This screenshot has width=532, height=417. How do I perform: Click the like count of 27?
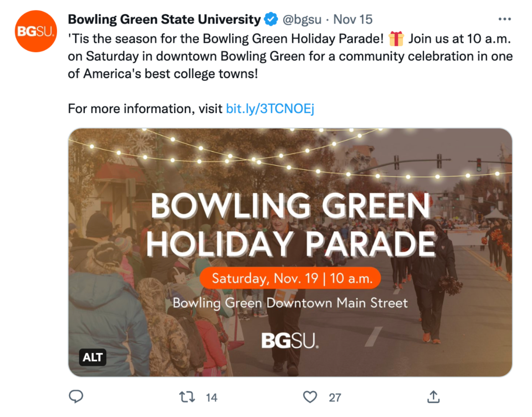point(335,398)
